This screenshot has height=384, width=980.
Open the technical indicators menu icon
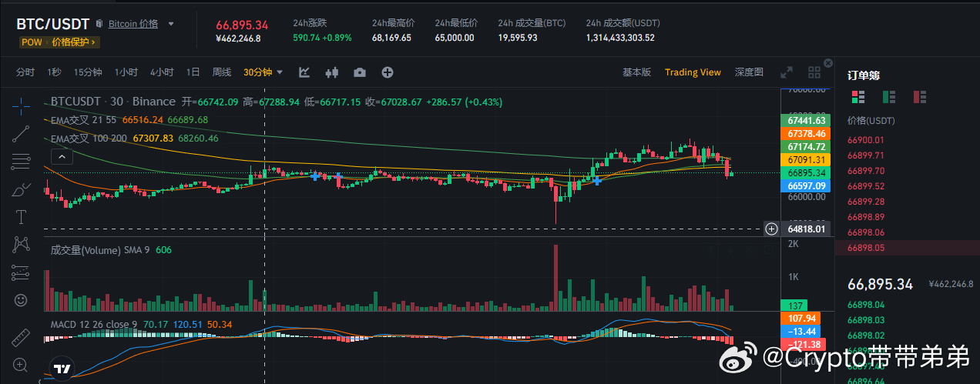click(304, 72)
